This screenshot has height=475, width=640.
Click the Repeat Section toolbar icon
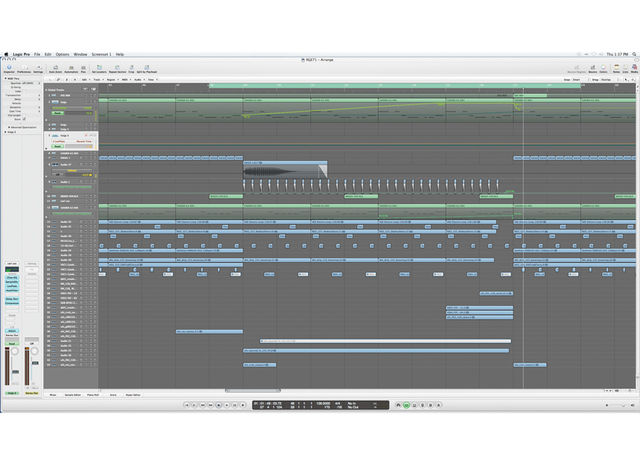(118, 69)
